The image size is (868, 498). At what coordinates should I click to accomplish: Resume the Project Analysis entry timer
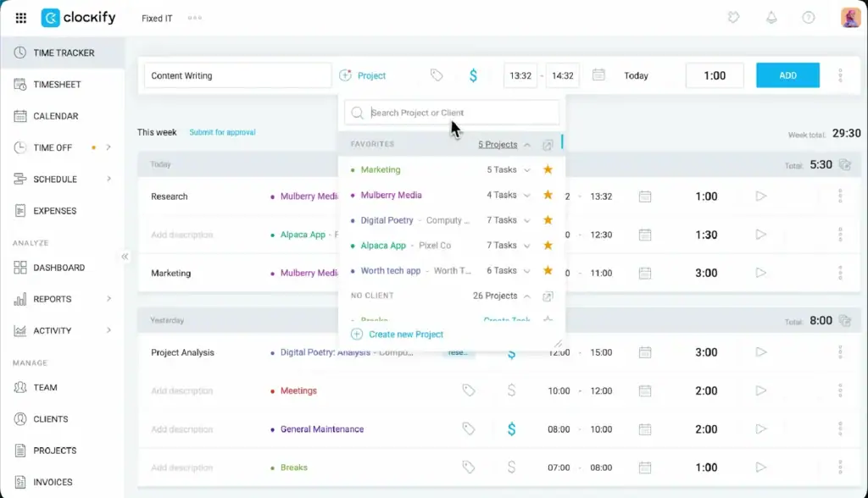pos(760,352)
